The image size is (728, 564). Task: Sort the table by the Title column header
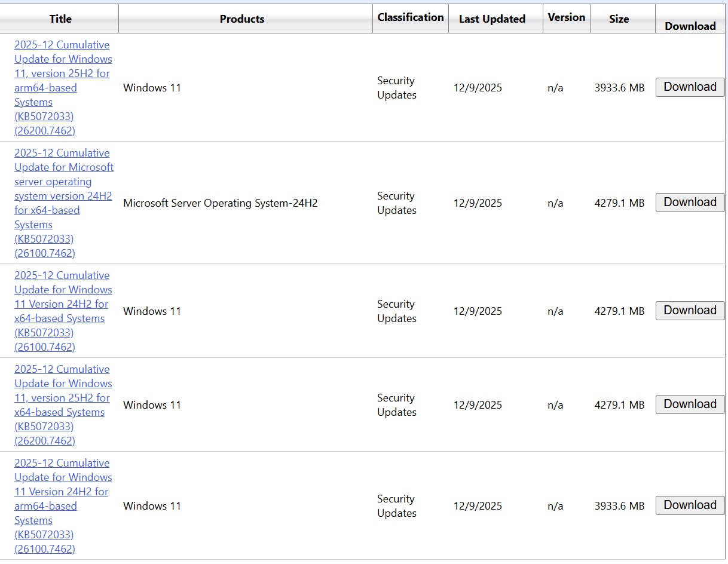(x=60, y=19)
